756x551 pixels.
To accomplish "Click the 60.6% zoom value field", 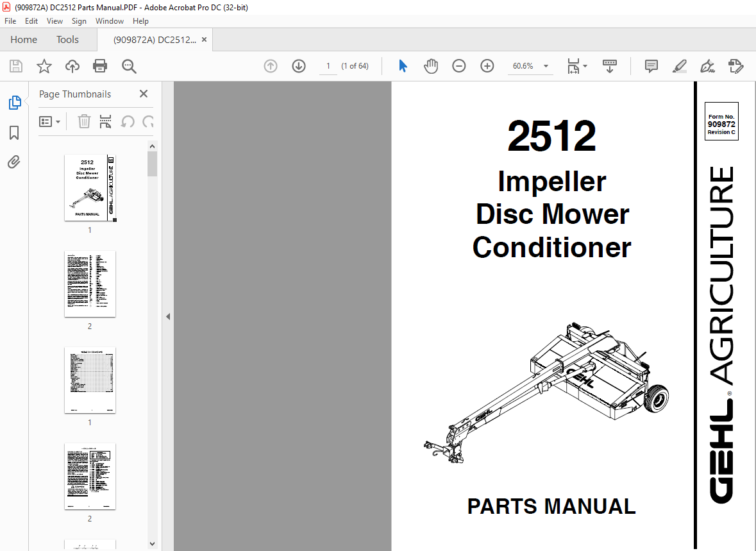I will tap(523, 66).
